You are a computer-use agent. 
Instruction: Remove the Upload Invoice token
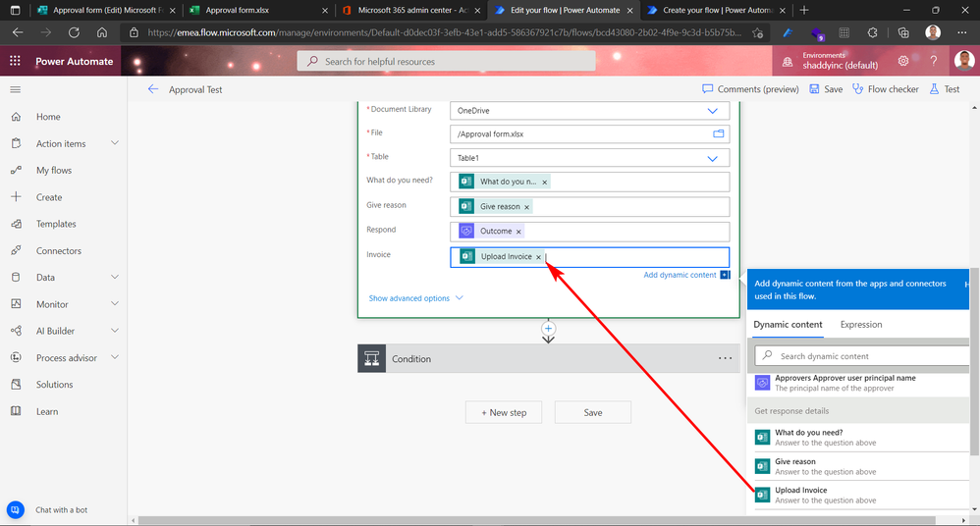pyautogui.click(x=538, y=257)
